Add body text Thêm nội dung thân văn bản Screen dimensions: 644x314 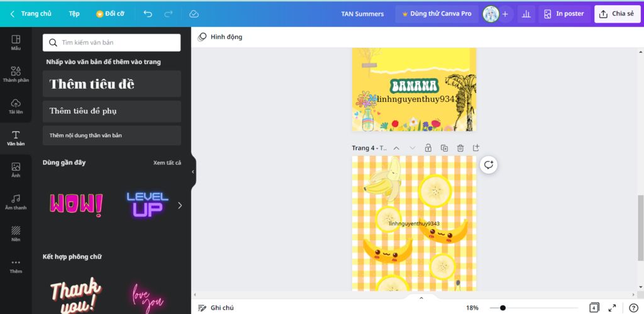pos(112,135)
